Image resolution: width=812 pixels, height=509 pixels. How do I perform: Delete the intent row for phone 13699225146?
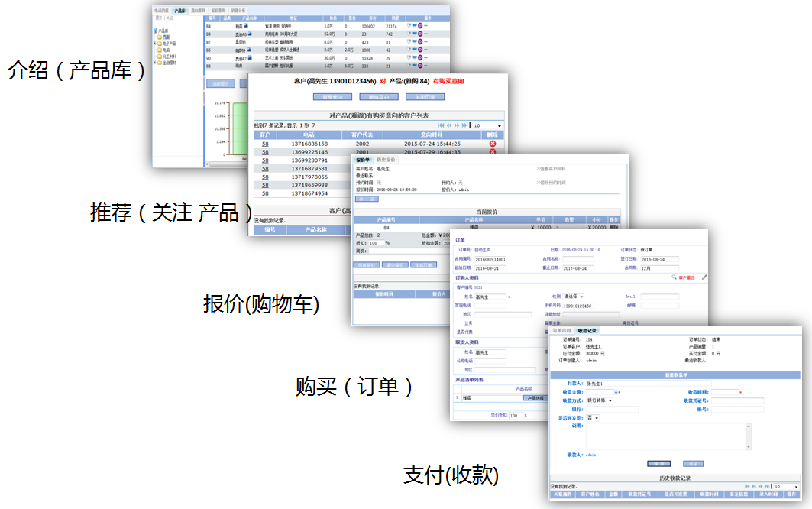(493, 152)
